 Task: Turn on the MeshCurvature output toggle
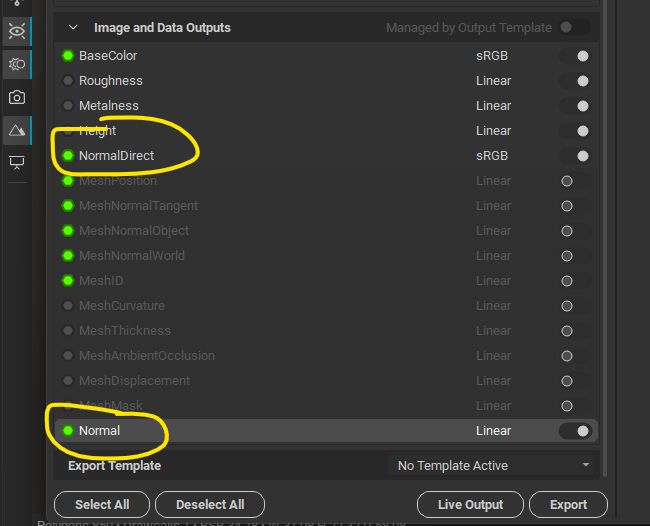(574, 306)
